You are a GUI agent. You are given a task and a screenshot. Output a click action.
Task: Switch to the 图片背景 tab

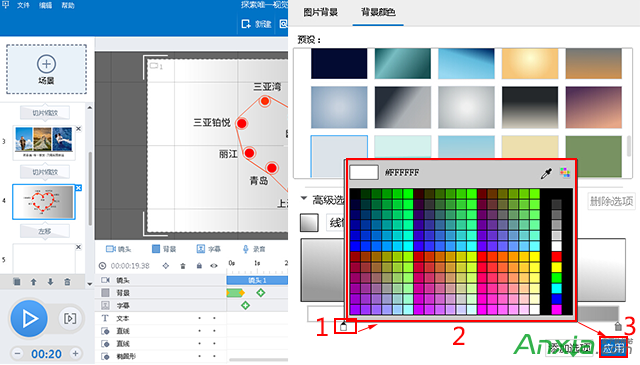coord(320,12)
